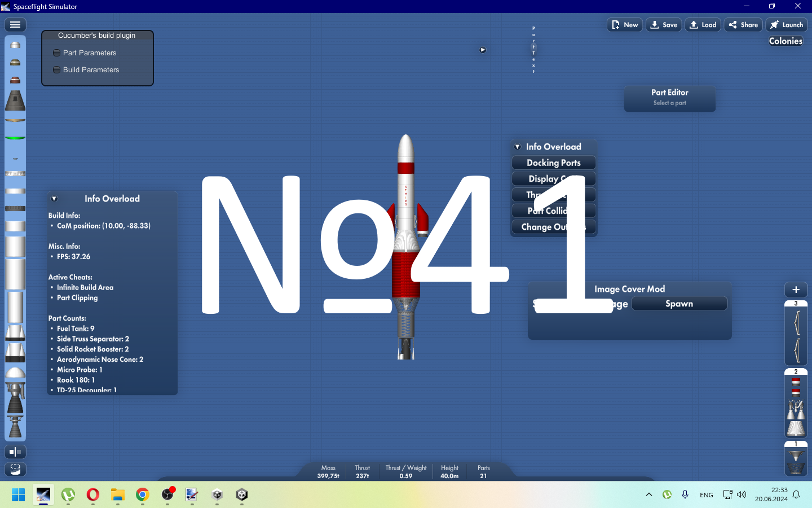Select the dark command capsule part
The height and width of the screenshot is (508, 812).
click(x=15, y=100)
